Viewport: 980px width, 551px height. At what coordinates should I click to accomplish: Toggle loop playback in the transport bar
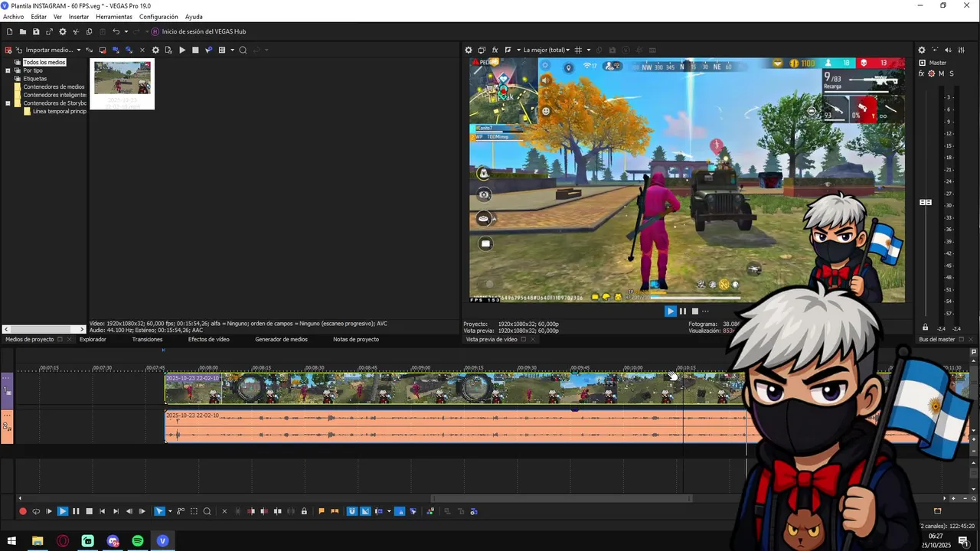(x=36, y=511)
